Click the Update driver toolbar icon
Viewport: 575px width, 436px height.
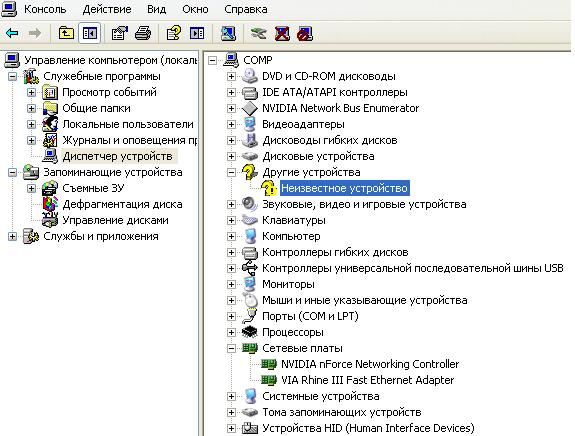[259, 33]
